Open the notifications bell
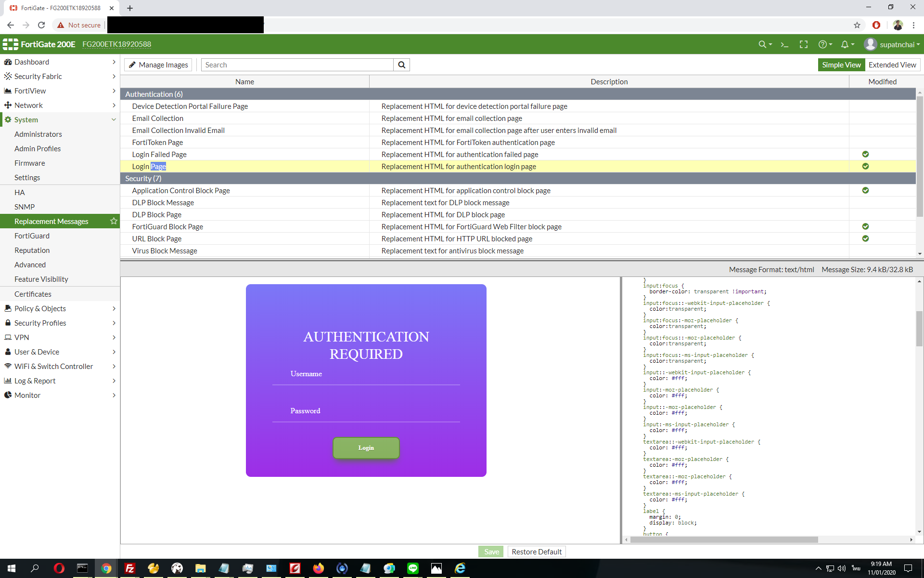924x578 pixels. 847,44
